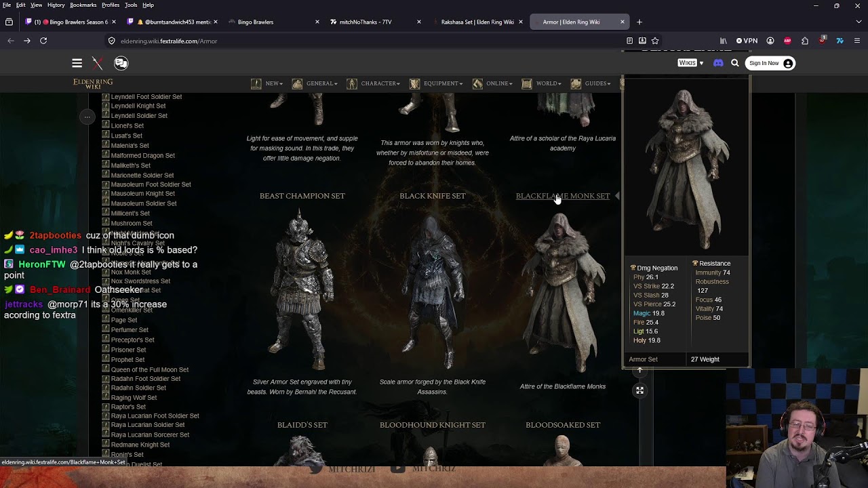Click the fullscreen expand icon below preview
Image resolution: width=868 pixels, height=488 pixels.
point(639,390)
